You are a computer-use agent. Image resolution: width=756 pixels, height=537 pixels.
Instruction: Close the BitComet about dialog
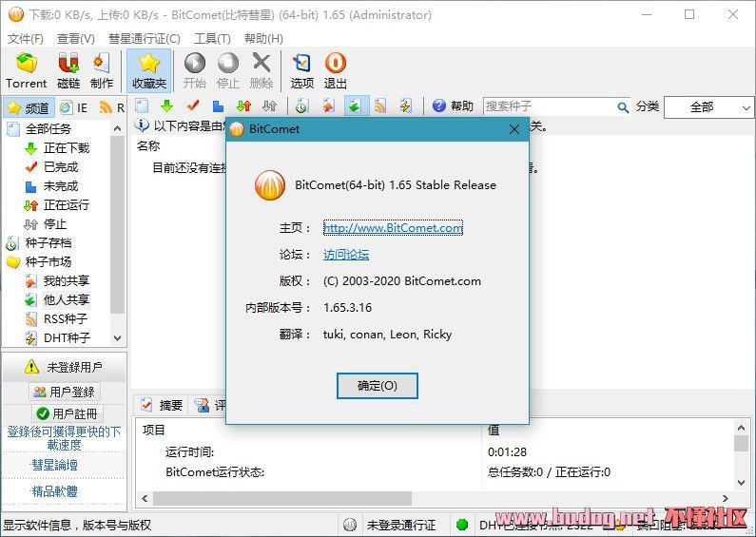pos(514,129)
